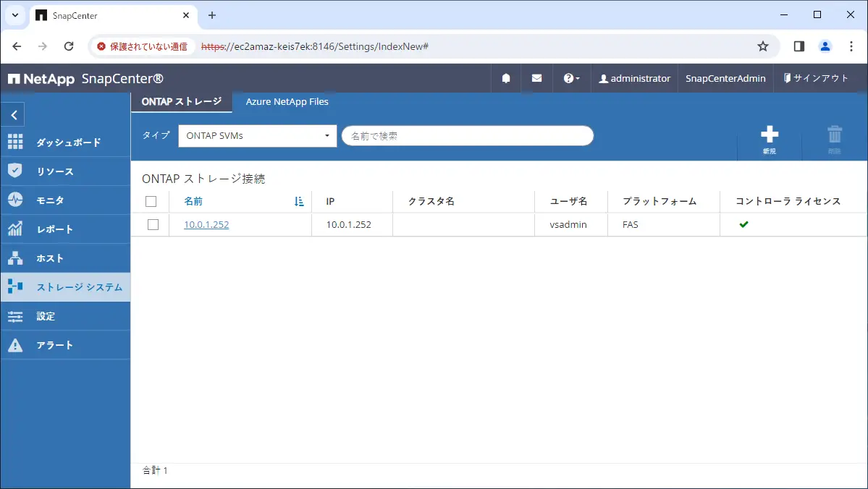Click the 保護されていない通信 security warning
Image resolution: width=868 pixels, height=489 pixels.
click(x=143, y=46)
